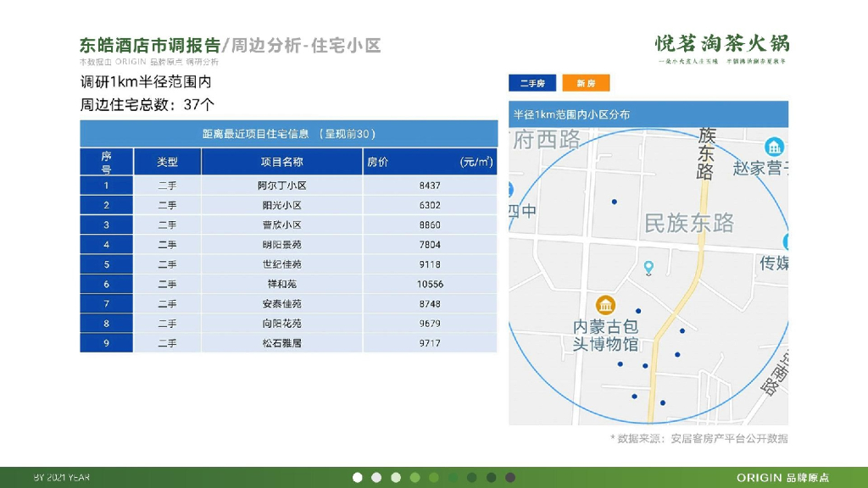
Task: Select the teardrop location pin on the map
Action: (649, 267)
